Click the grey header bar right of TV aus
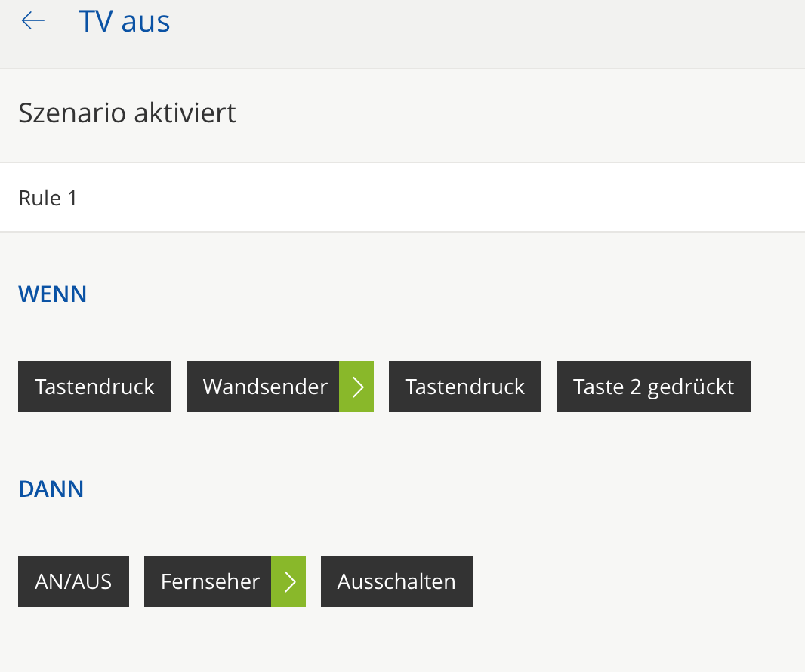Screen dimensions: 805x672 [491, 30]
